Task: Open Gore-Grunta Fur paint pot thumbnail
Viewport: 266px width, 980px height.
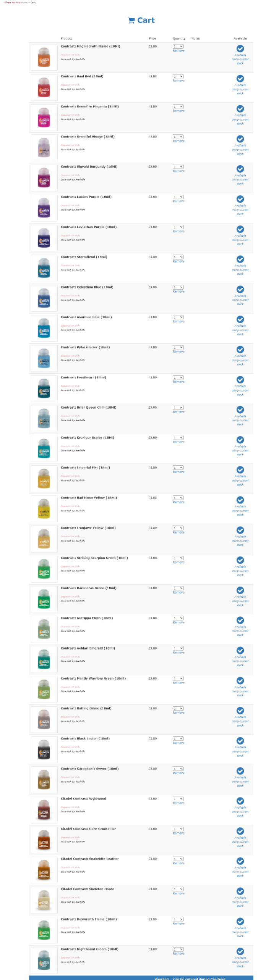Action: (44, 840)
